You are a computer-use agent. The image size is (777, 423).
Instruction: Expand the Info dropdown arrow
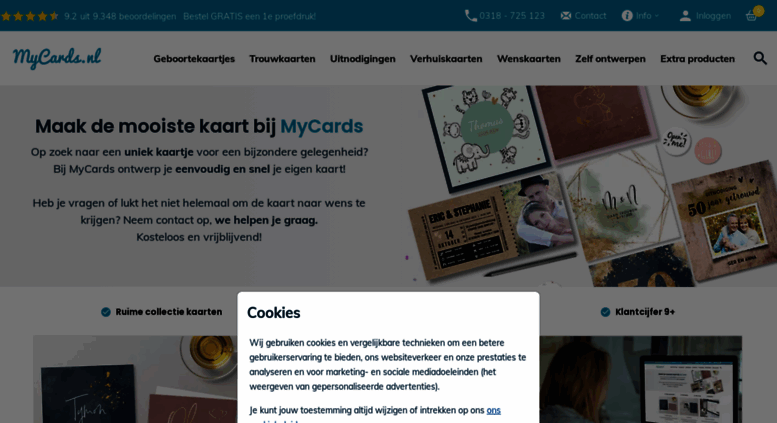click(x=657, y=16)
